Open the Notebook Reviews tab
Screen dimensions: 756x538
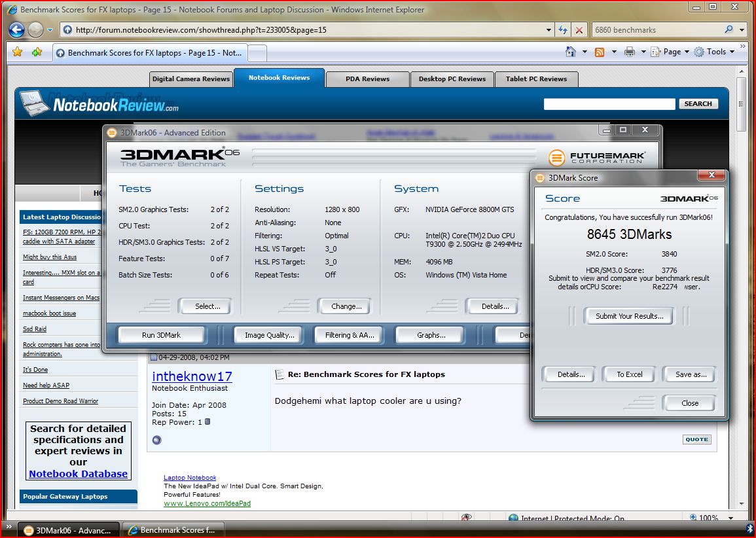coord(279,78)
